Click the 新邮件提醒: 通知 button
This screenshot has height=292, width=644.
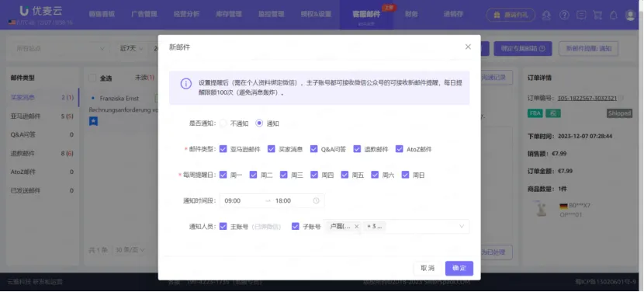point(589,48)
